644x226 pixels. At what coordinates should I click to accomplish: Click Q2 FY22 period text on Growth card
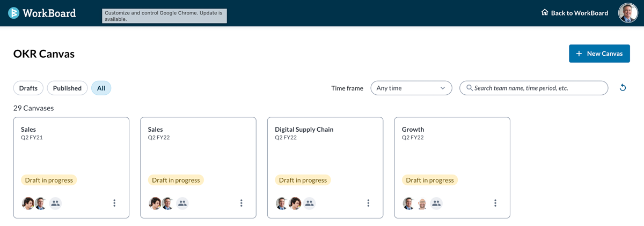pos(413,138)
